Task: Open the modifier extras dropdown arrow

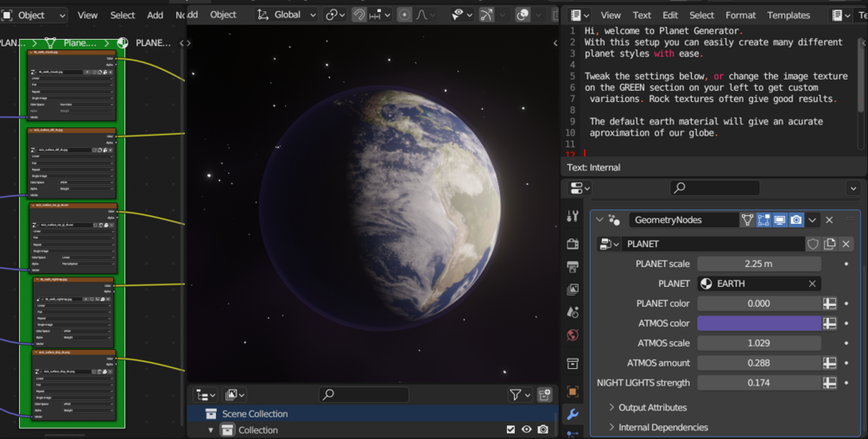Action: (x=812, y=219)
